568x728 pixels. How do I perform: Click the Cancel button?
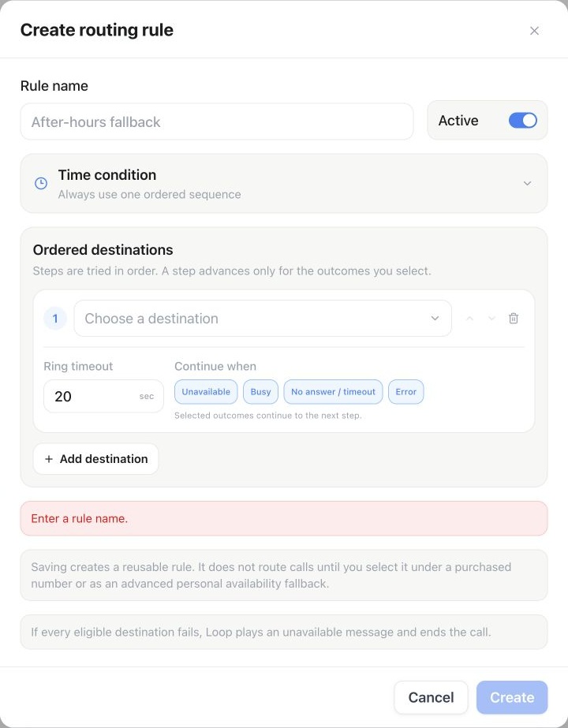(431, 697)
